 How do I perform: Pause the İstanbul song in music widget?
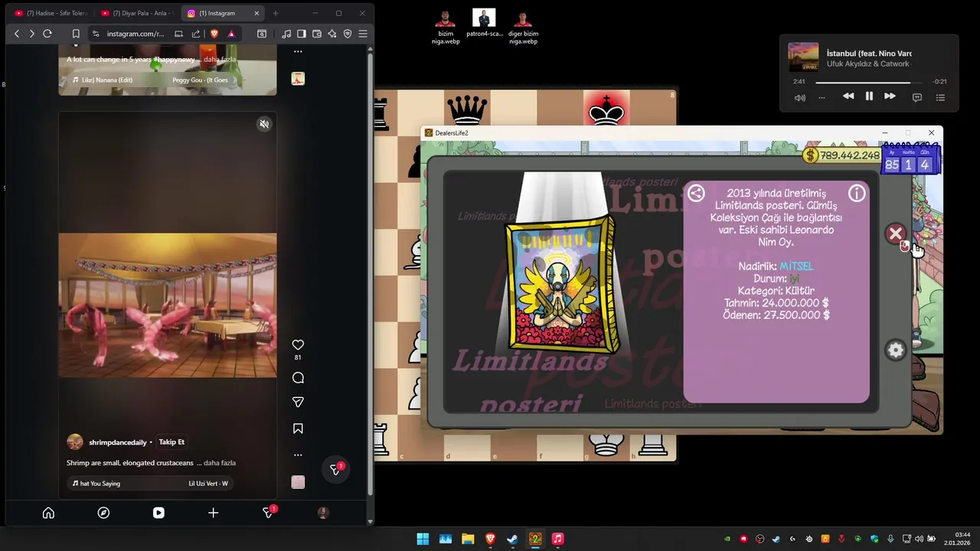pos(869,96)
